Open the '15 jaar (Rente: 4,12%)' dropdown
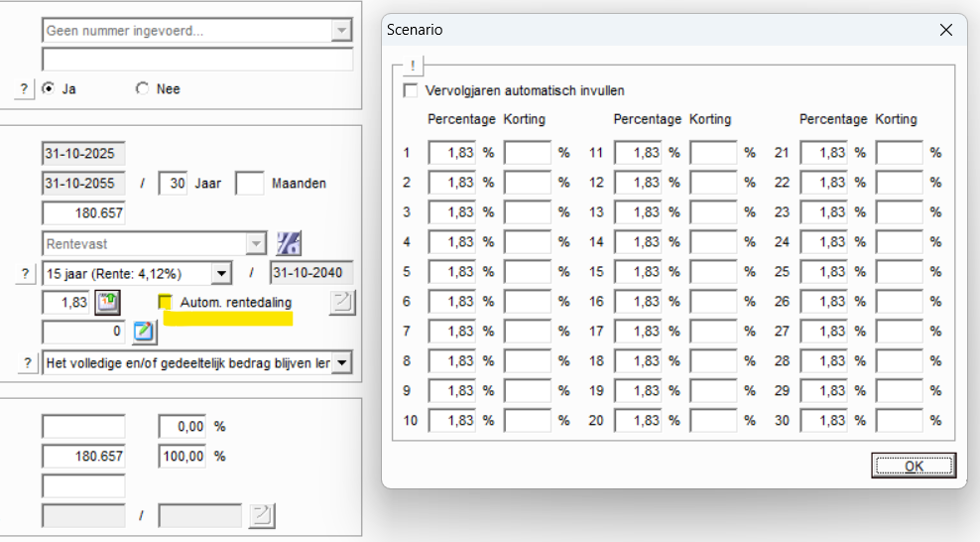Image resolution: width=980 pixels, height=542 pixels. (x=221, y=274)
